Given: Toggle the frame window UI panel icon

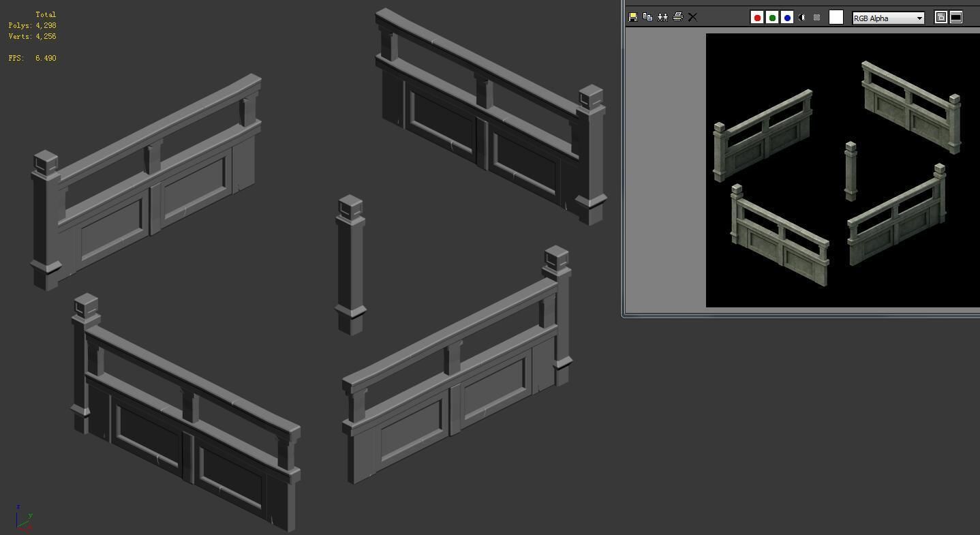Looking at the screenshot, I should point(956,18).
